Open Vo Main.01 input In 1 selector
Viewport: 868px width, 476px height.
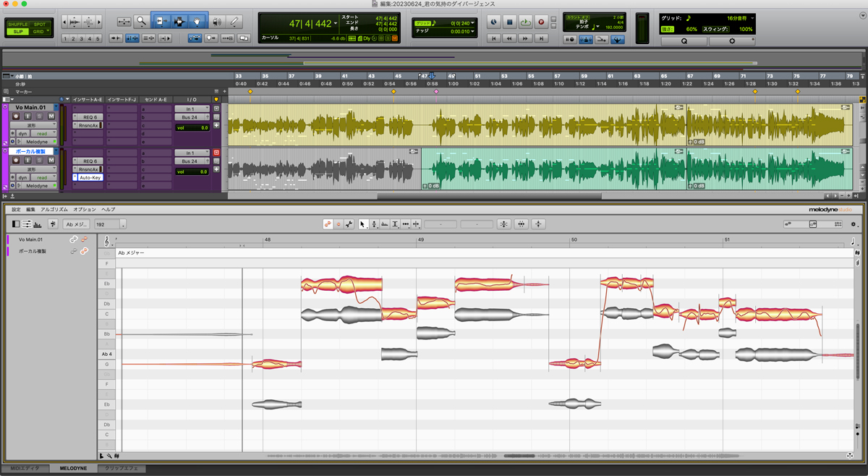coord(192,109)
